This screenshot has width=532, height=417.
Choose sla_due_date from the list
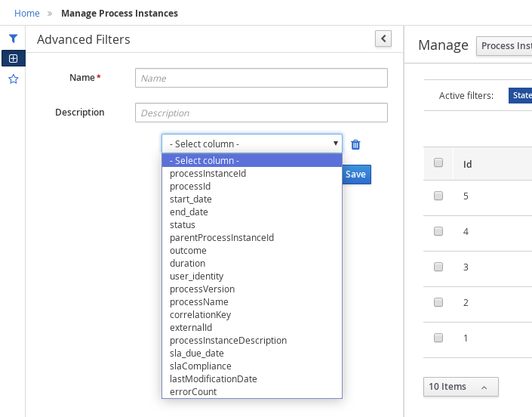pyautogui.click(x=252, y=354)
